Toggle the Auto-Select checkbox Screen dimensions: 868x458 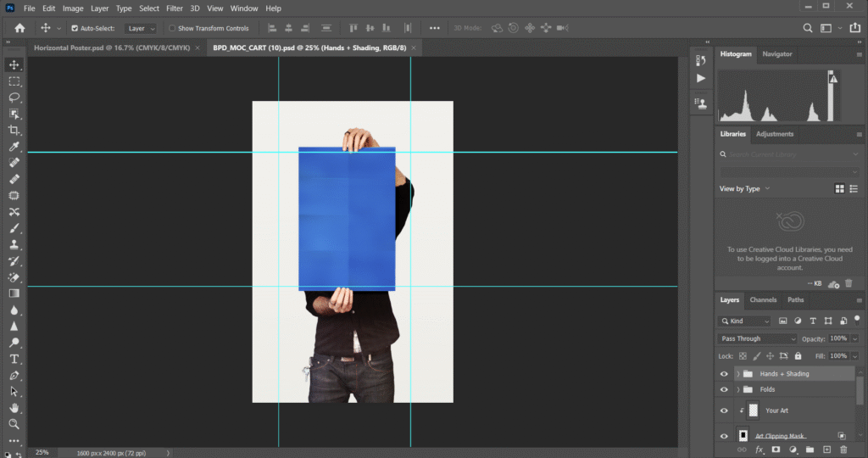click(74, 28)
